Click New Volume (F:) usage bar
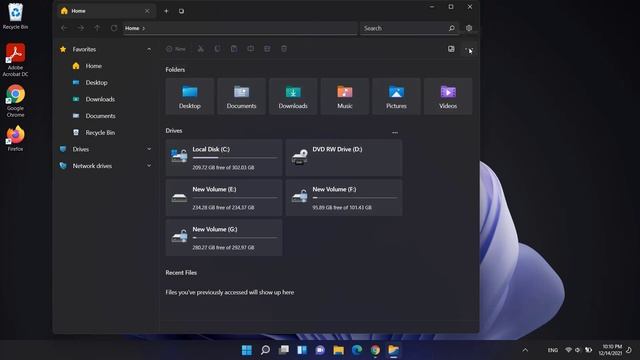 click(x=355, y=198)
